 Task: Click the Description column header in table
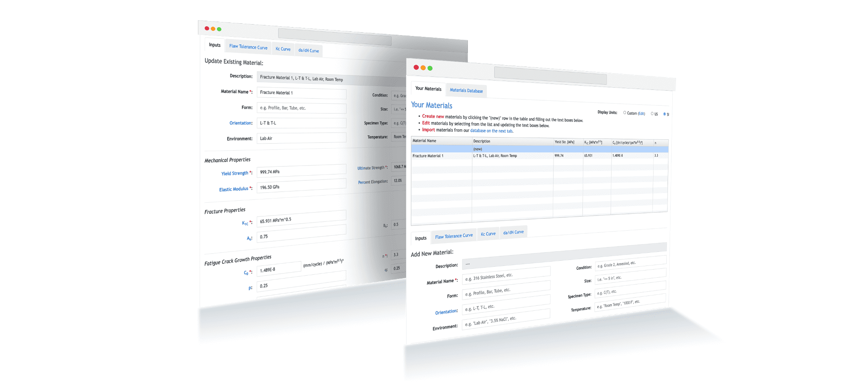point(512,141)
